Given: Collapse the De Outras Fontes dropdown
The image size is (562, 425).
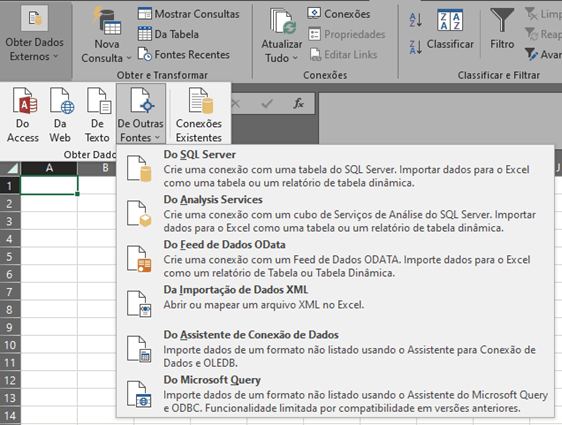Looking at the screenshot, I should click(140, 115).
